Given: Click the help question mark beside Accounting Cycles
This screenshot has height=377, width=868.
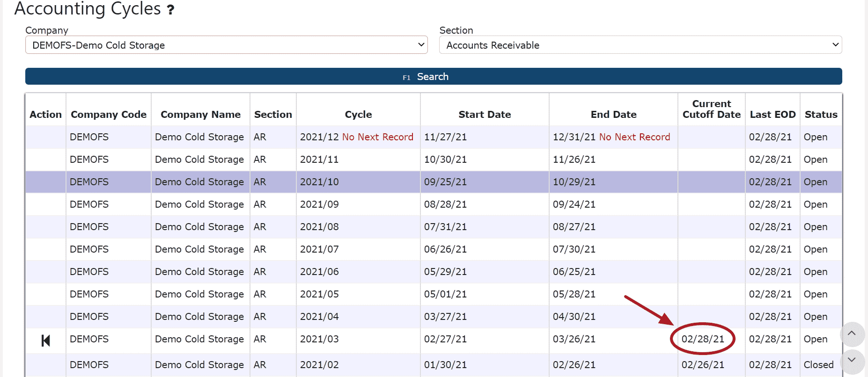Looking at the screenshot, I should tap(171, 10).
